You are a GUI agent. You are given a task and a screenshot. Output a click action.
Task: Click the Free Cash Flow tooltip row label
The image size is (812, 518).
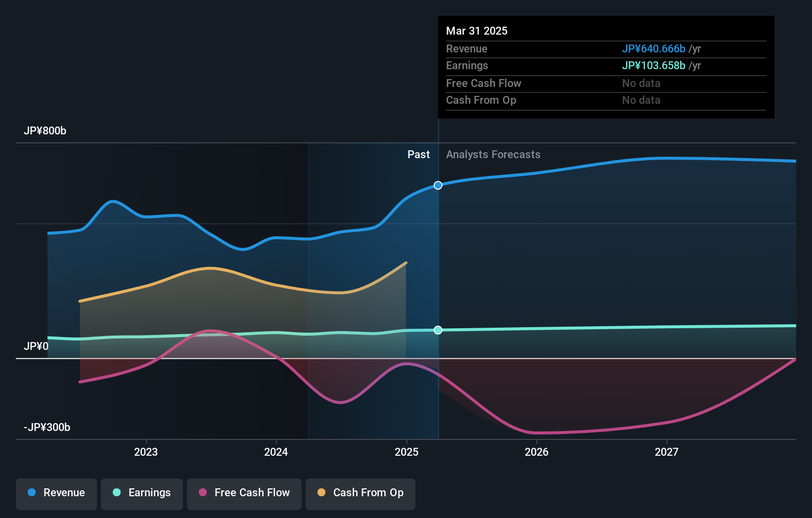coord(484,83)
